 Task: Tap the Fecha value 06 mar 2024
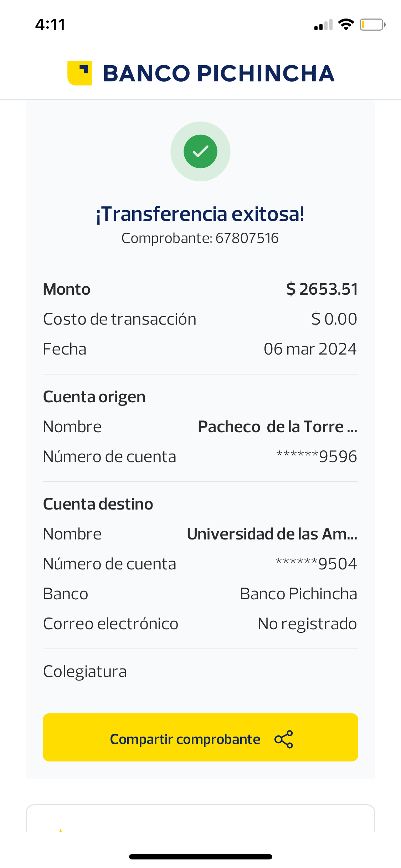pyautogui.click(x=310, y=349)
